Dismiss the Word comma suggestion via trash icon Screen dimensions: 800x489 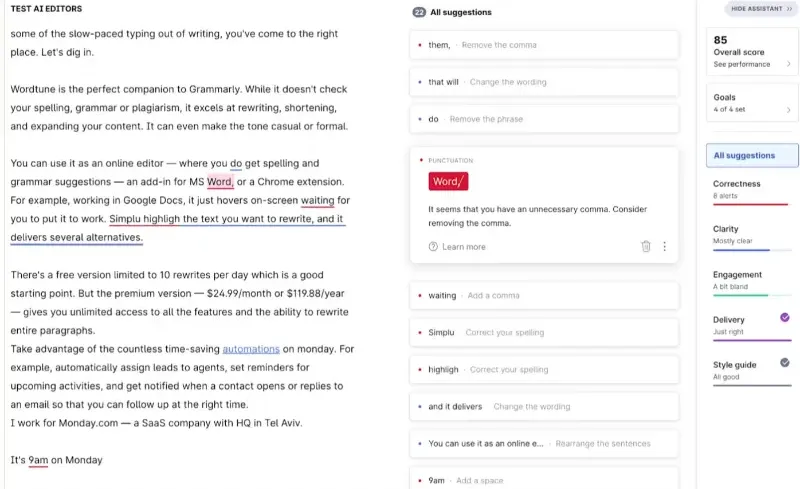[645, 247]
